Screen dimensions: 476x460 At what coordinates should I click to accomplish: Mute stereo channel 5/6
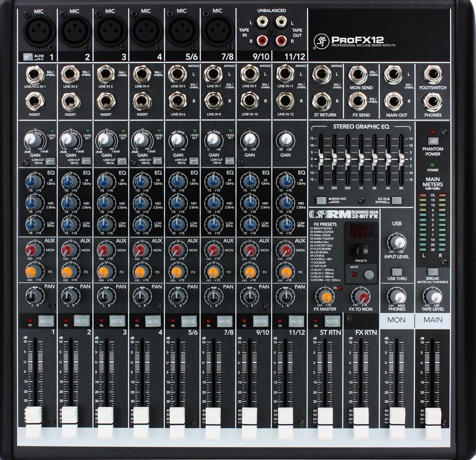tap(188, 321)
